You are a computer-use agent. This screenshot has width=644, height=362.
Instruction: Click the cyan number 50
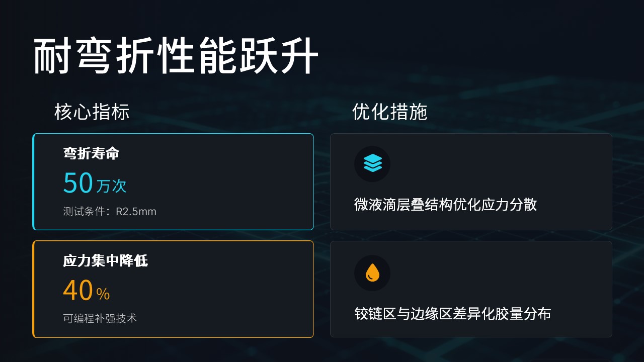pyautogui.click(x=78, y=183)
